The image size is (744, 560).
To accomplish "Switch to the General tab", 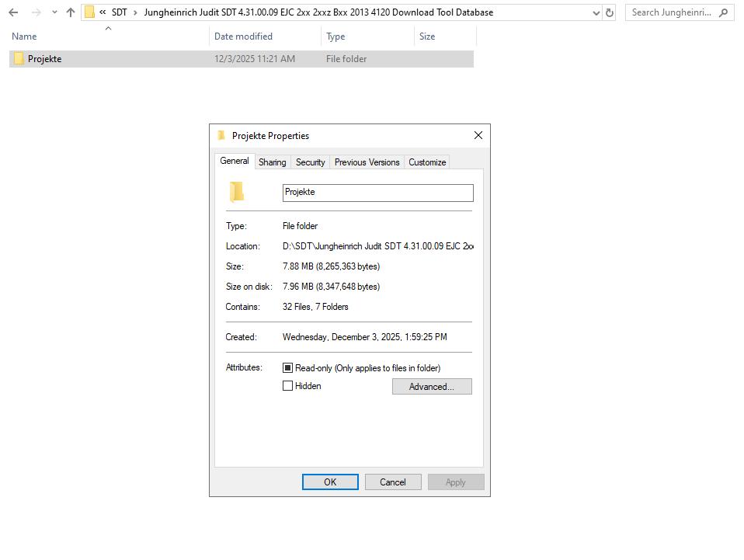I will (235, 161).
